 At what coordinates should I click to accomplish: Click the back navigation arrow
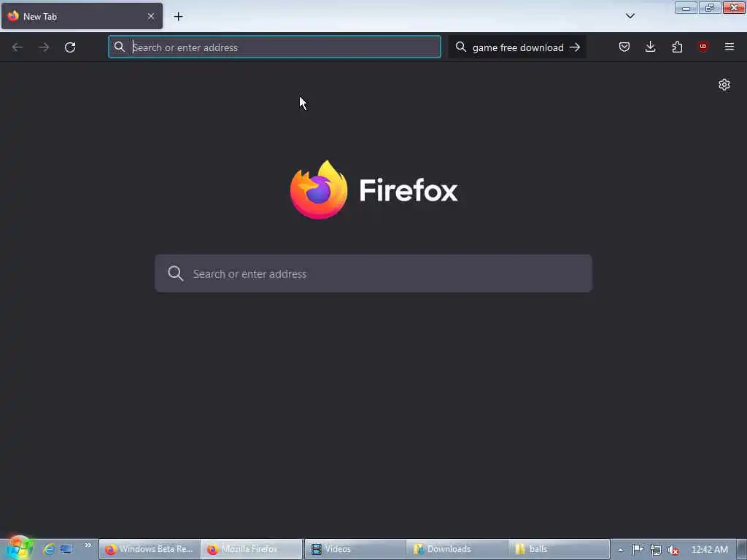tap(18, 47)
